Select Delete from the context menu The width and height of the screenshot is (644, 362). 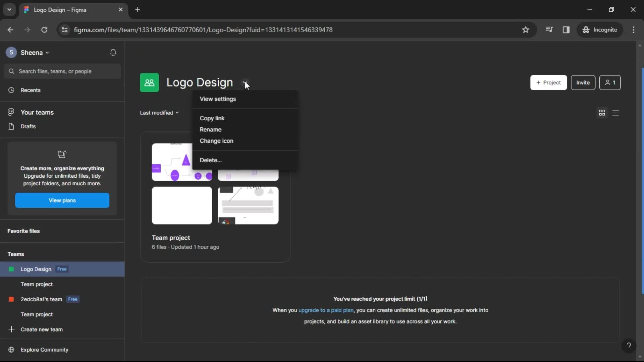[211, 160]
